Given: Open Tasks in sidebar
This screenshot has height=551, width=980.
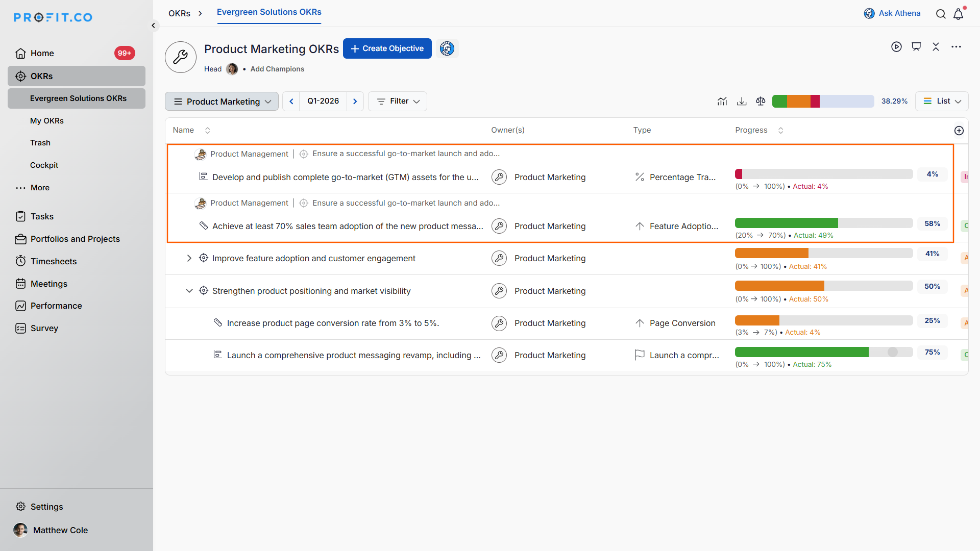Looking at the screenshot, I should click(35, 216).
